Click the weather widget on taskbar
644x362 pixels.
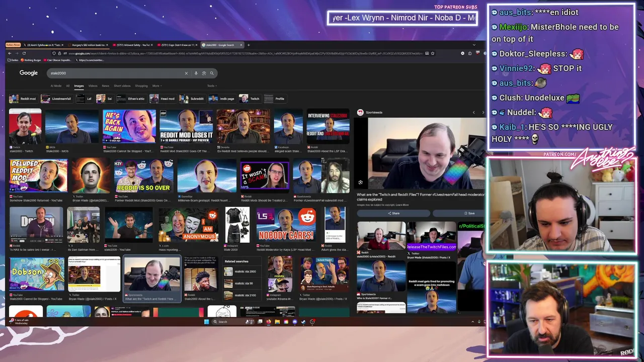point(19,322)
